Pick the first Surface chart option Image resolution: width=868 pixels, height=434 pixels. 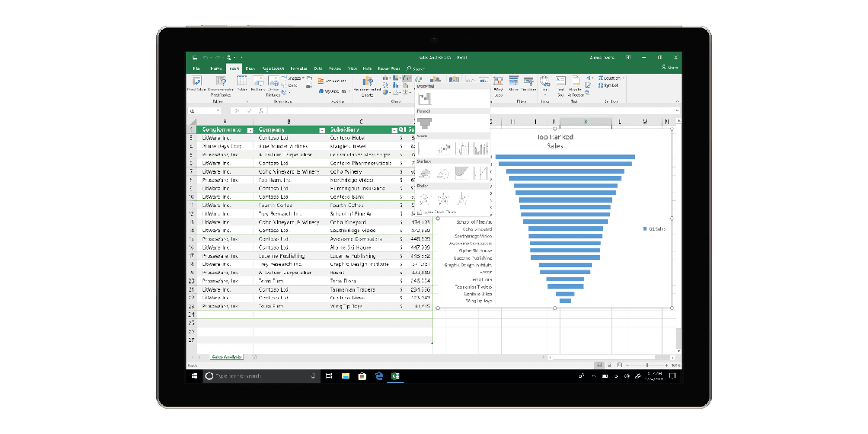[425, 173]
